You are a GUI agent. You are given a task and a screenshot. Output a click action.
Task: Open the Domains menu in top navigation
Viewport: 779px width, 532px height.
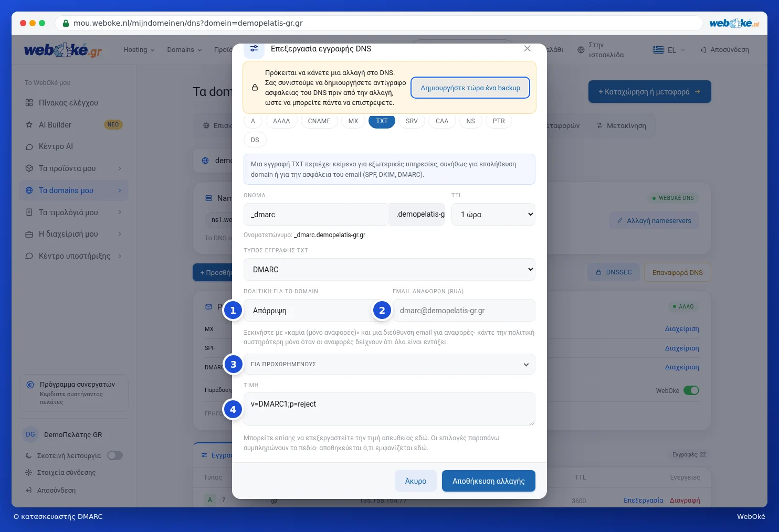click(184, 50)
